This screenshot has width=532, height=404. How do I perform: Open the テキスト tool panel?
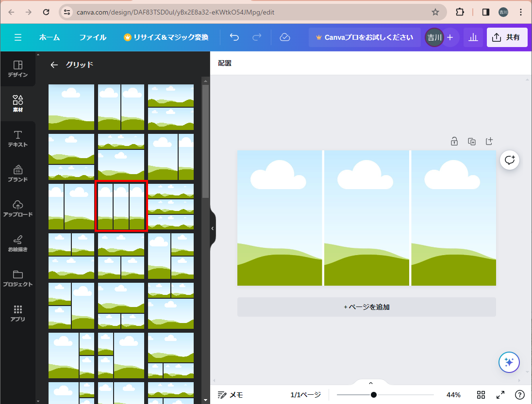click(17, 138)
